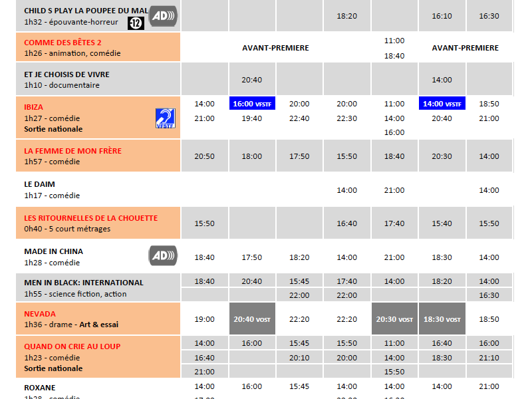Pick the Nevada 20:30 VOST screening
The height and width of the screenshot is (399, 532).
coord(394,319)
